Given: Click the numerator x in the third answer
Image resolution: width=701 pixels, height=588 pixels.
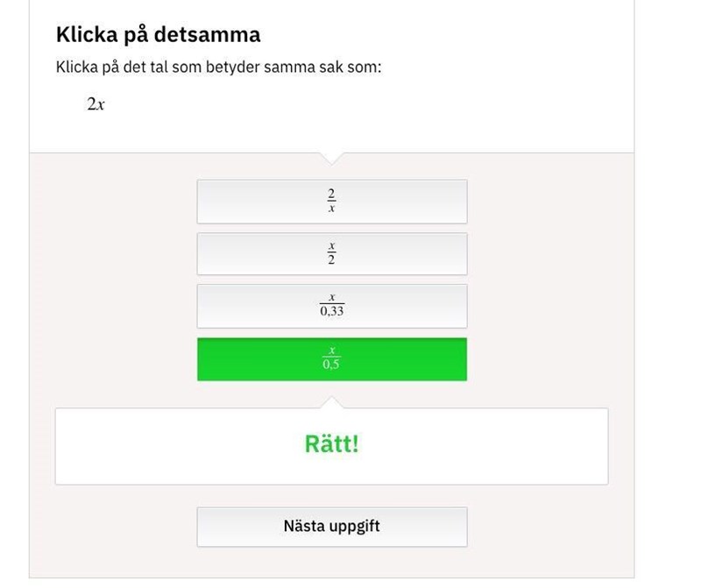Looking at the screenshot, I should coord(331,299).
